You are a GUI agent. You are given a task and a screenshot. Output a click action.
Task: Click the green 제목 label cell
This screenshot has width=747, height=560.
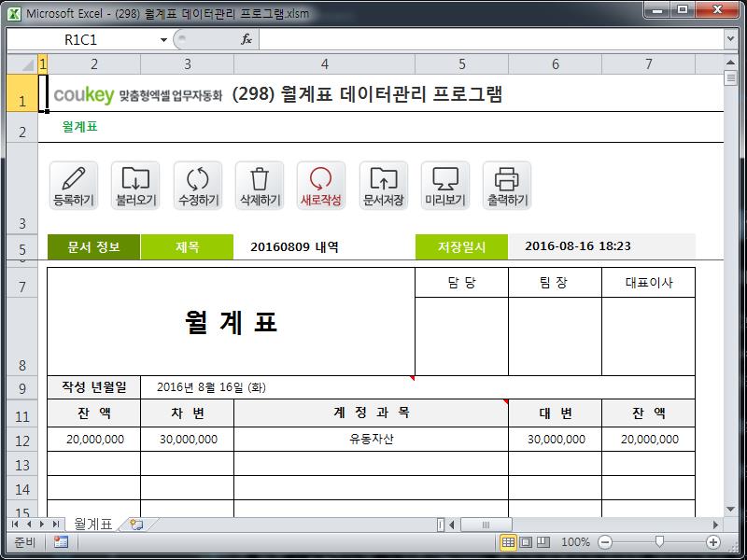click(x=188, y=247)
